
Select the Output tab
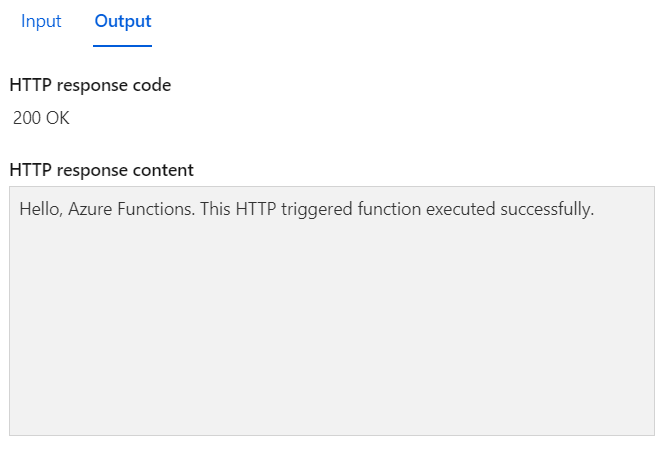123,22
